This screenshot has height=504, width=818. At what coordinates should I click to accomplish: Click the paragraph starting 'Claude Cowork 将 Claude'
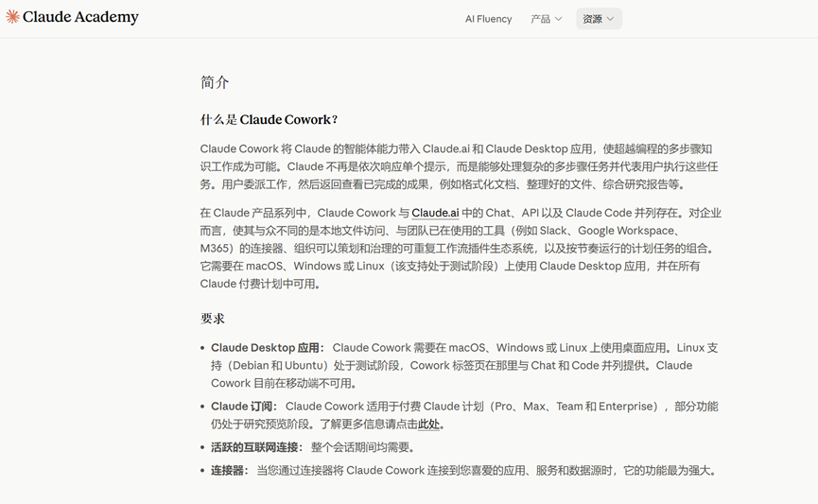(x=459, y=166)
